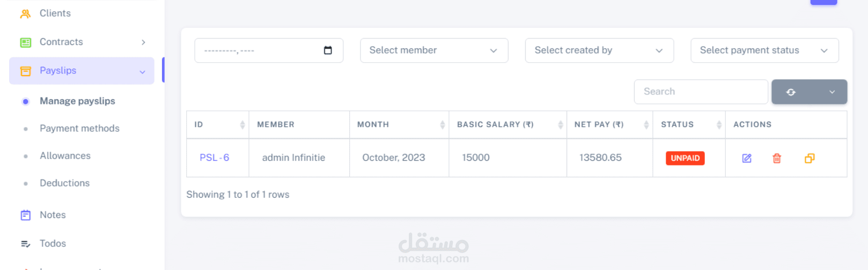Click the payslip Search input field
Screen dimensions: 868x270
tap(701, 92)
